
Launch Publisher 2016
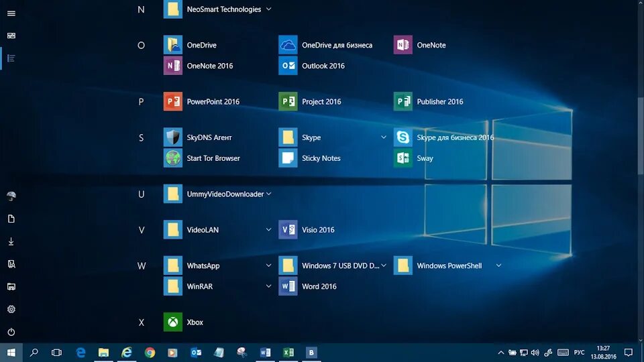429,101
